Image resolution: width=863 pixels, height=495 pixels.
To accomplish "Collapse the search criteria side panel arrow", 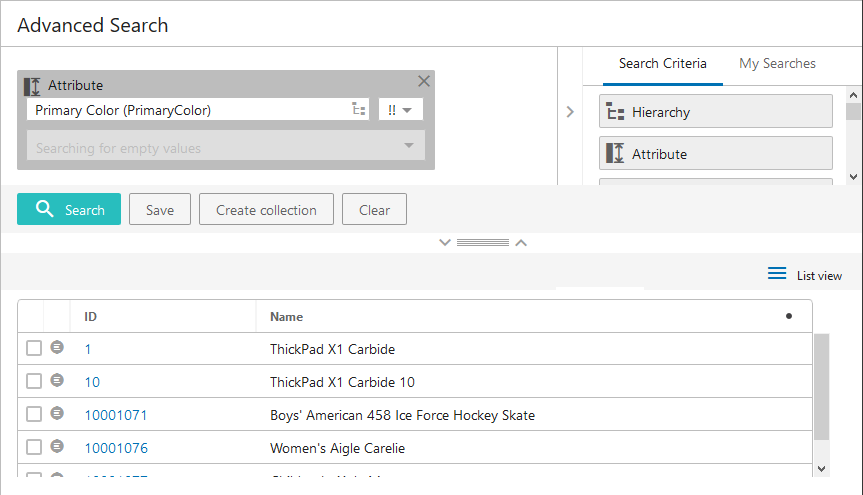I will point(570,112).
